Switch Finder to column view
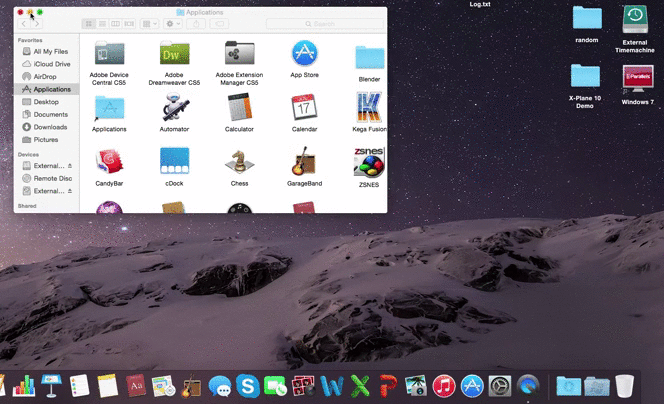This screenshot has width=664, height=404. (x=115, y=24)
